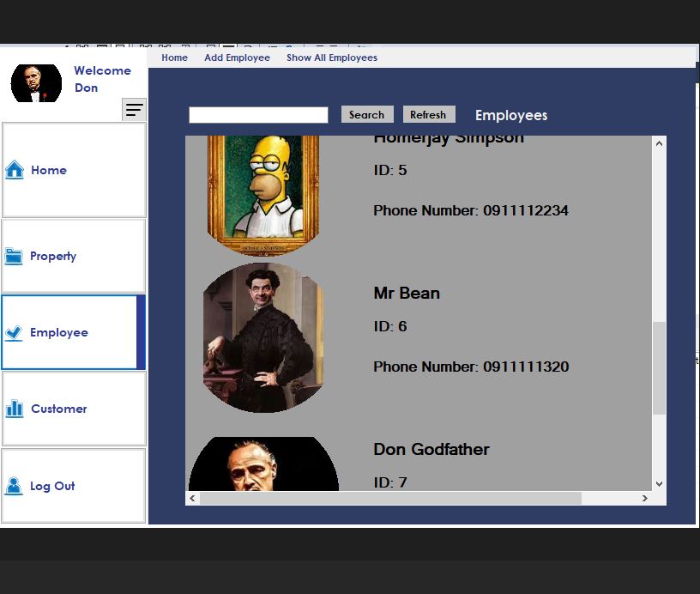The image size is (700, 594).
Task: Click the 'Welcome Don' greeting text
Action: tap(102, 79)
